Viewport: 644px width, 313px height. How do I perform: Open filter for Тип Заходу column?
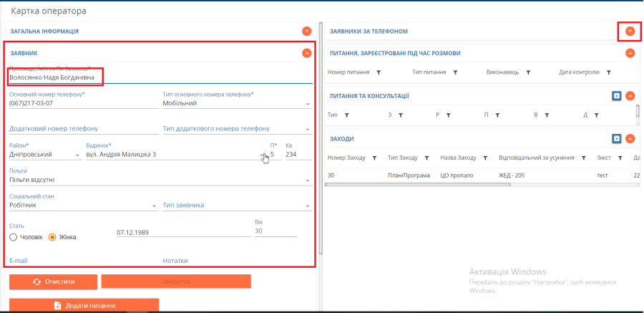[x=426, y=158]
